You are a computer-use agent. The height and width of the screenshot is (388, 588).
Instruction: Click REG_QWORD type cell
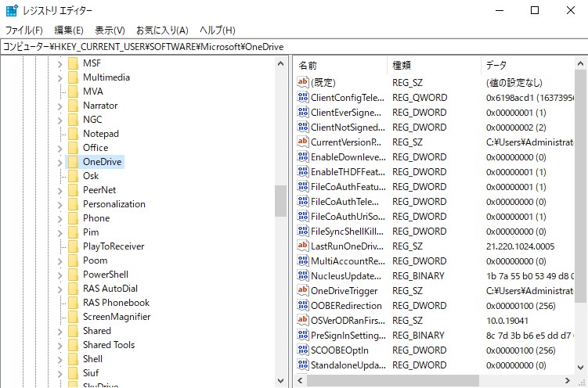coord(420,98)
